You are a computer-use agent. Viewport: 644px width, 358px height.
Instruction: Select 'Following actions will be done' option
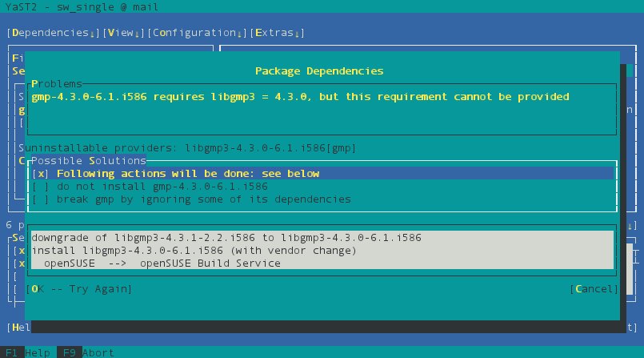[x=176, y=173]
